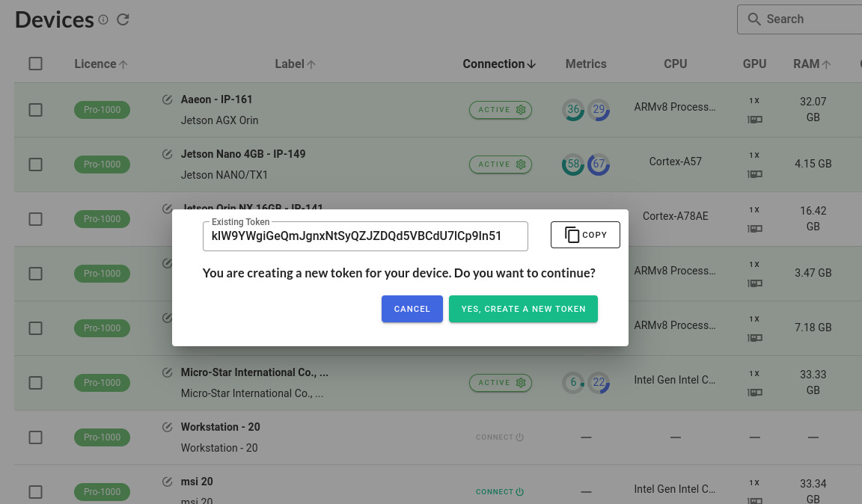This screenshot has height=504, width=862.
Task: Click the info icon next to Devices heading
Action: [103, 20]
